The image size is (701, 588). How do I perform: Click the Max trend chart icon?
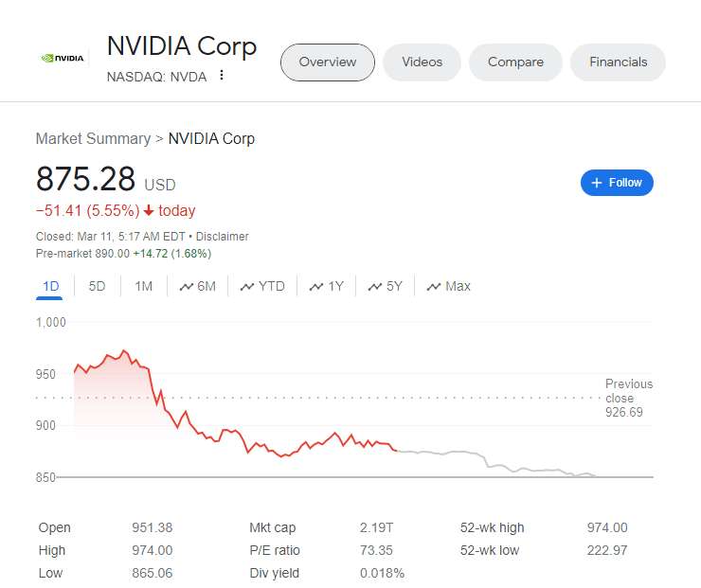(x=434, y=287)
